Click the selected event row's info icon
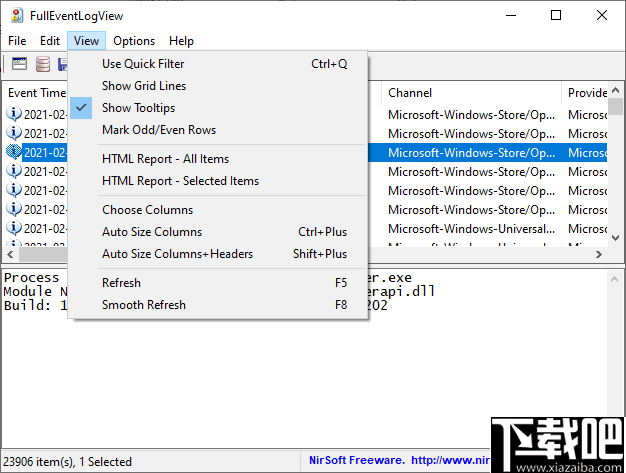 (x=14, y=152)
